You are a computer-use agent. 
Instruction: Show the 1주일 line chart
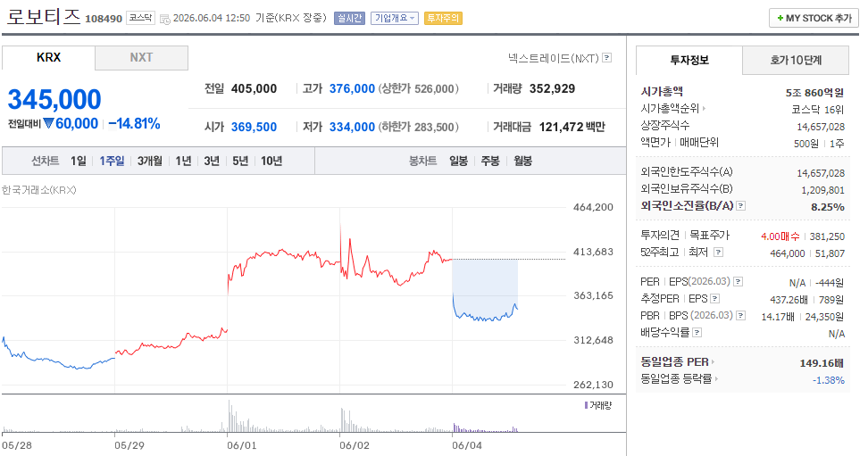tap(112, 161)
